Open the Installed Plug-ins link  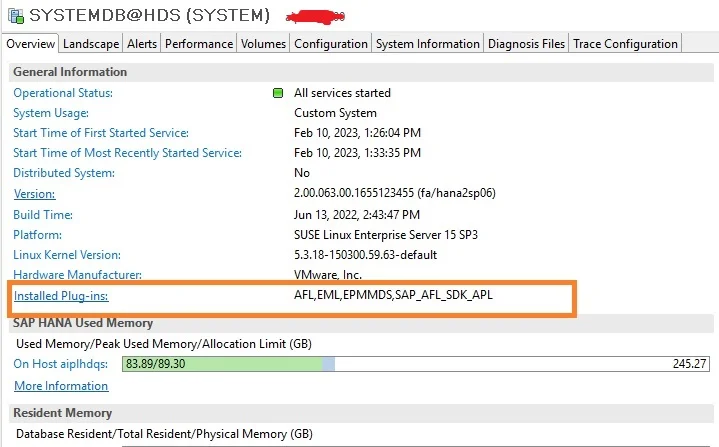click(61, 296)
